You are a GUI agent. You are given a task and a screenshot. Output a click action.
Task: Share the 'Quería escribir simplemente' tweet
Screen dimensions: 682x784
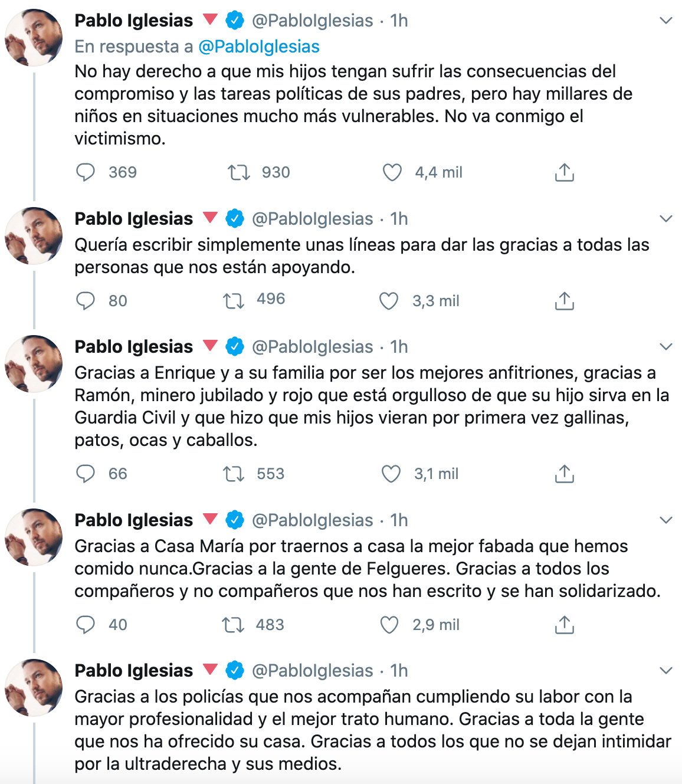(564, 301)
